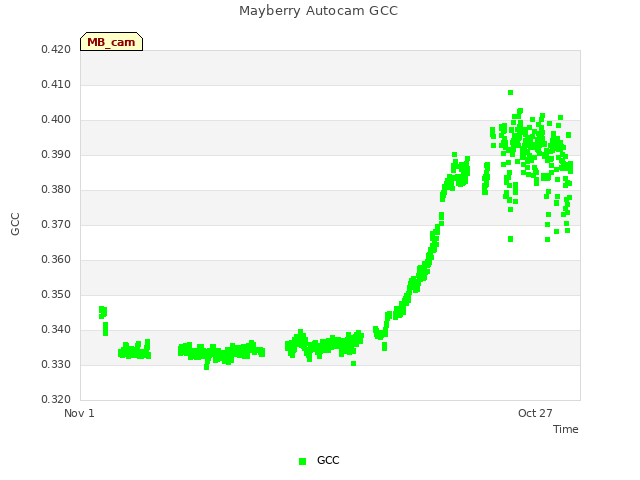This screenshot has height=480, width=640.
Task: Click the 0.330 y-axis label
Action: (56, 364)
